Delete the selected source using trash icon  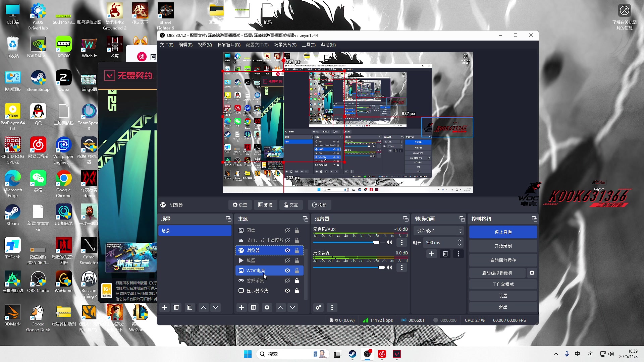point(254,307)
